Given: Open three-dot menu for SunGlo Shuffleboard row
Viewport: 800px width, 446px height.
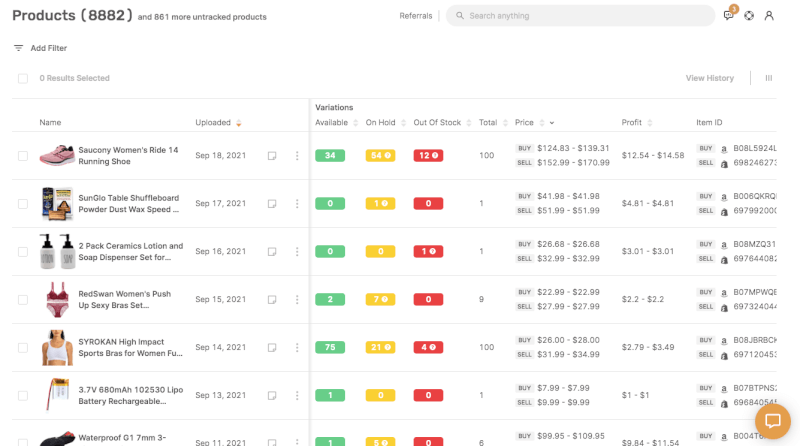Looking at the screenshot, I should click(x=297, y=204).
